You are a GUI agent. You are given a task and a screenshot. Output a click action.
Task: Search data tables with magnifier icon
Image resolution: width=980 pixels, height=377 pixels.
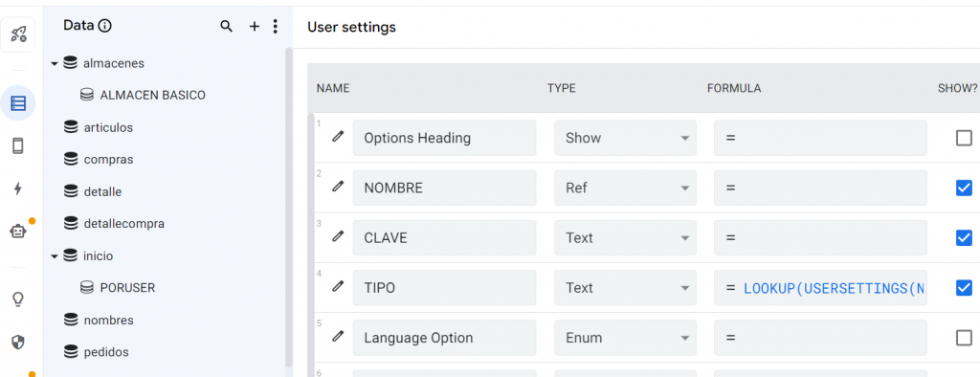click(x=226, y=26)
